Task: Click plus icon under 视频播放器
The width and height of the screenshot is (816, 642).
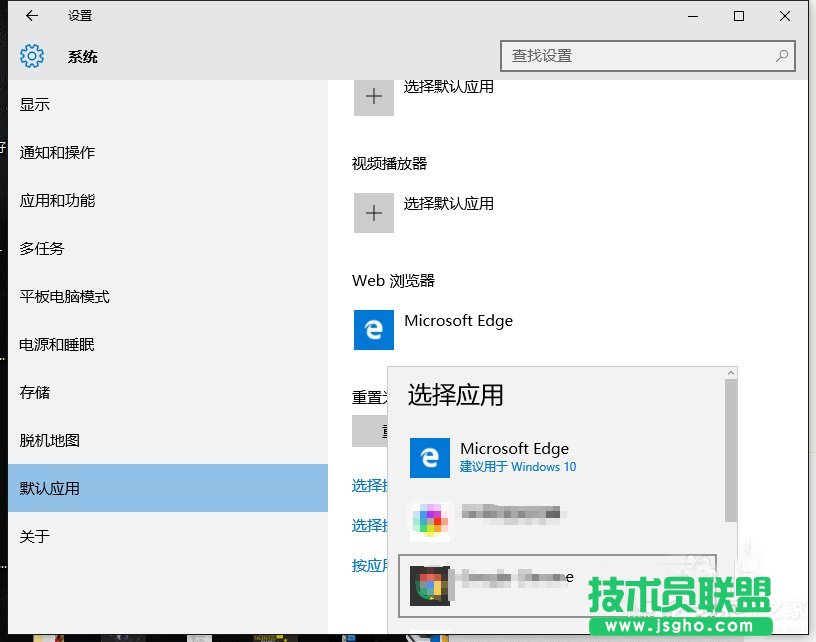Action: (374, 213)
